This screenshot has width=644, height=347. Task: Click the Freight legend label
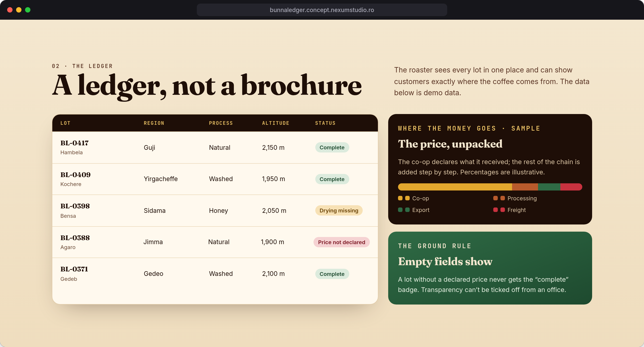coord(517,210)
